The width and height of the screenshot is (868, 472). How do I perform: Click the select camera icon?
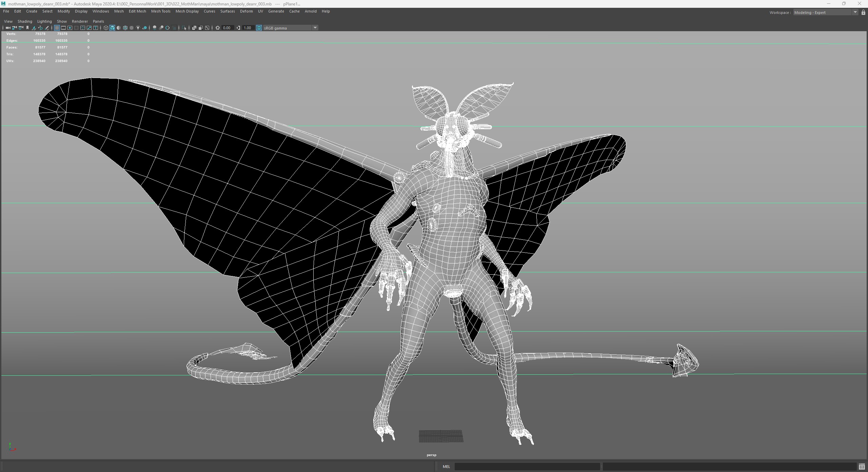[x=8, y=28]
